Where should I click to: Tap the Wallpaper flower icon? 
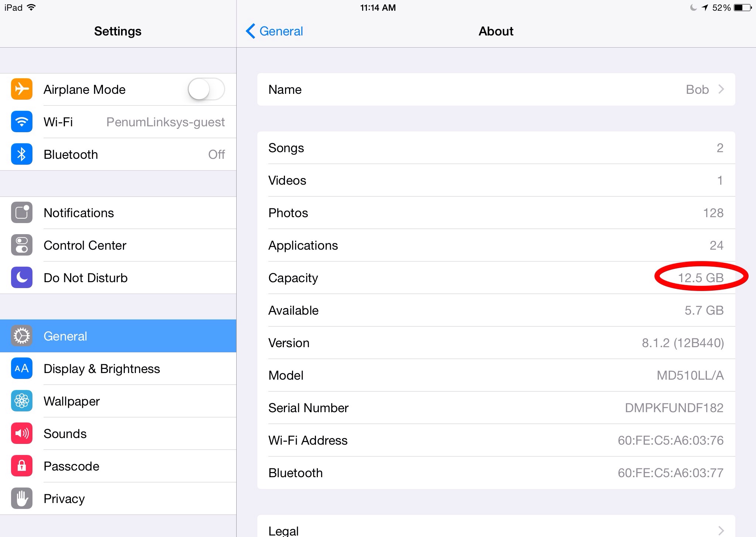(x=21, y=401)
